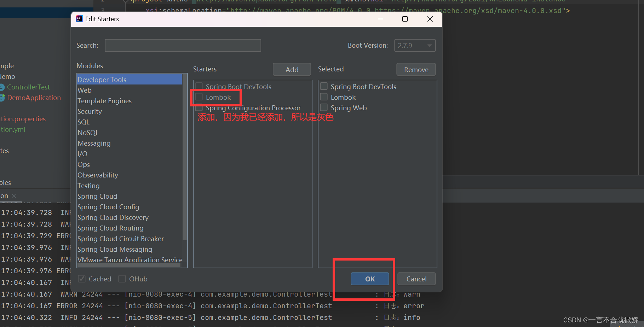This screenshot has width=644, height=327.
Task: Confirm with the OK button
Action: 370,279
